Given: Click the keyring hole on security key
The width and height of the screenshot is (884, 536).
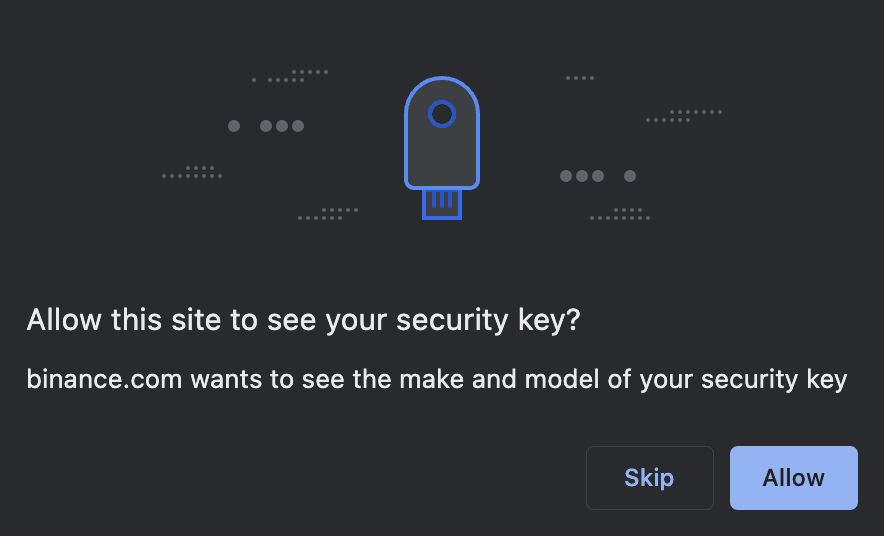Looking at the screenshot, I should (x=442, y=114).
